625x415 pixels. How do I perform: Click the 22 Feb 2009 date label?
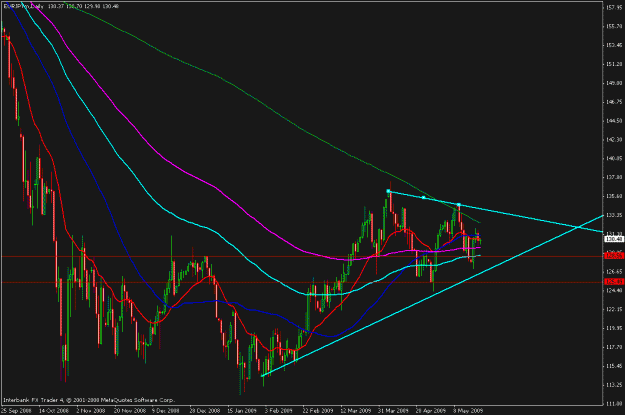[x=318, y=410]
